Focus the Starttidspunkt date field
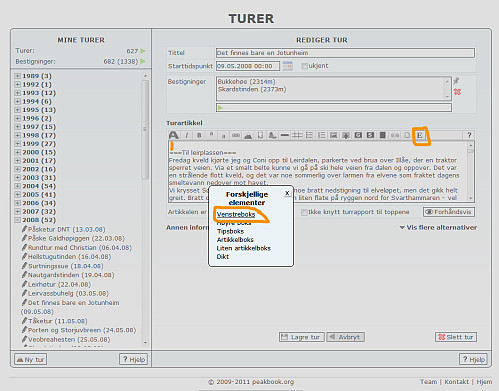 (248, 66)
